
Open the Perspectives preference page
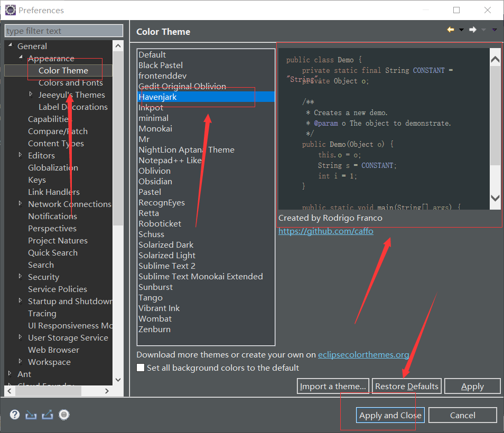coord(52,229)
